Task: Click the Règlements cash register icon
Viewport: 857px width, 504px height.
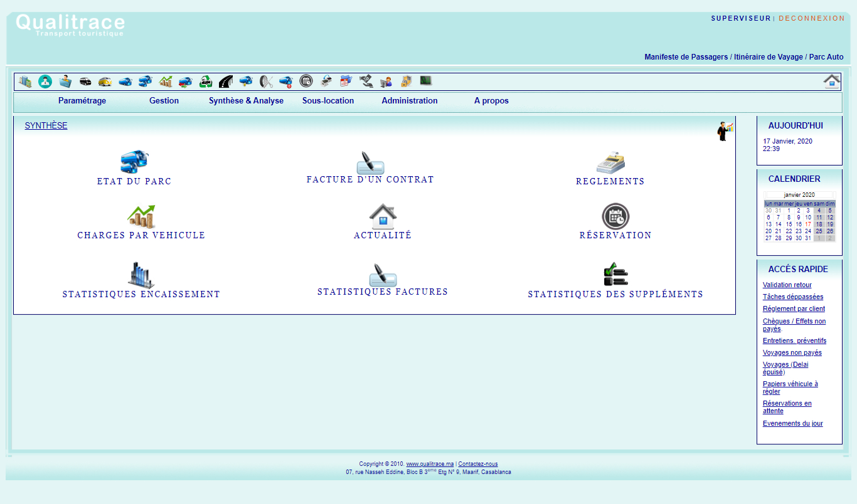Action: 610,162
